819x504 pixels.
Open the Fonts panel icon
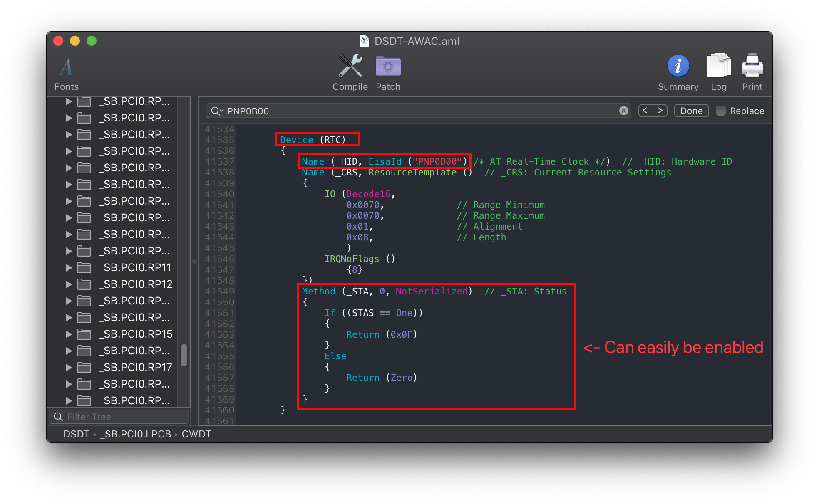coord(66,67)
